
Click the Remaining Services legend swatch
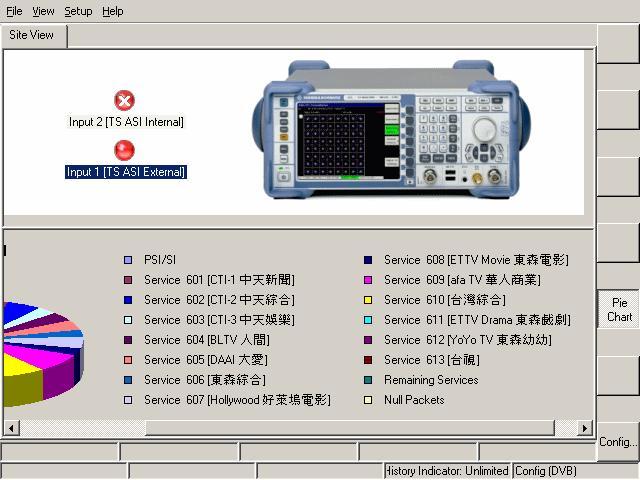[x=368, y=380]
